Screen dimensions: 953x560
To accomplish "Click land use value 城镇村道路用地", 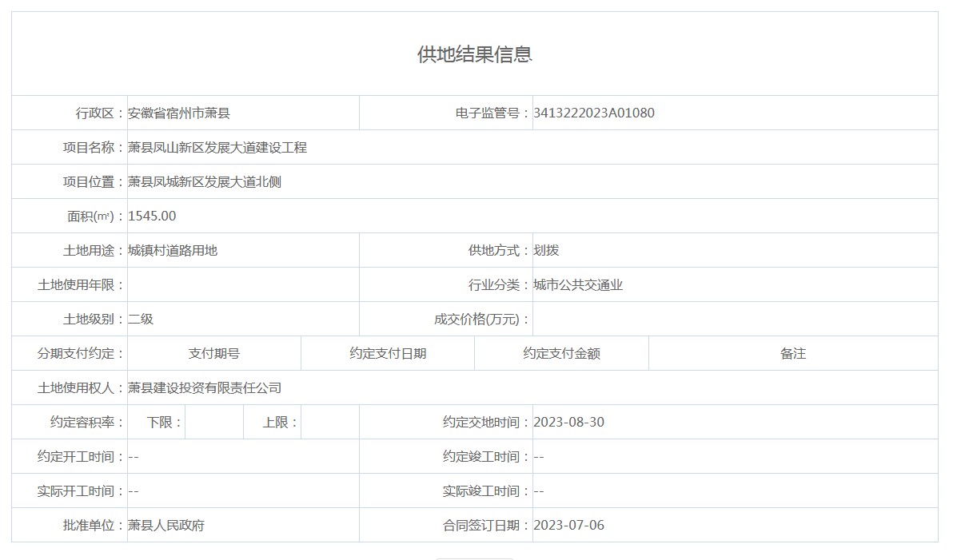I will tap(173, 251).
